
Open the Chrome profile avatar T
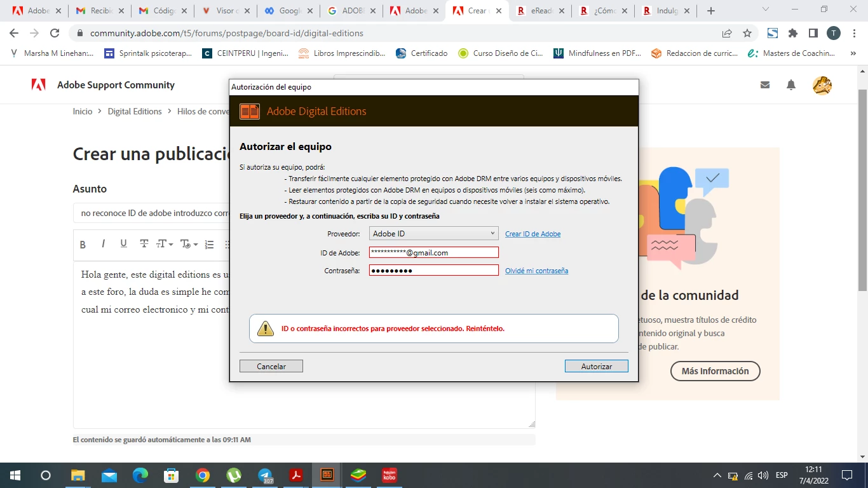[834, 33]
